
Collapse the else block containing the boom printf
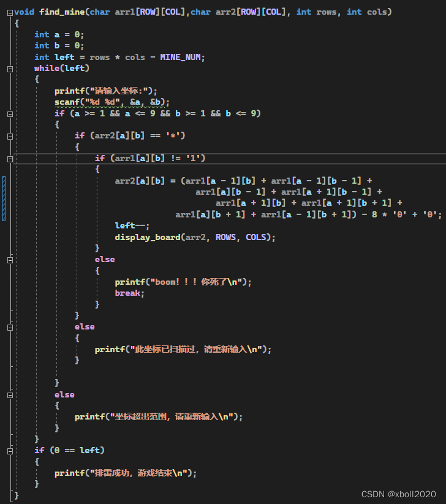[10, 260]
